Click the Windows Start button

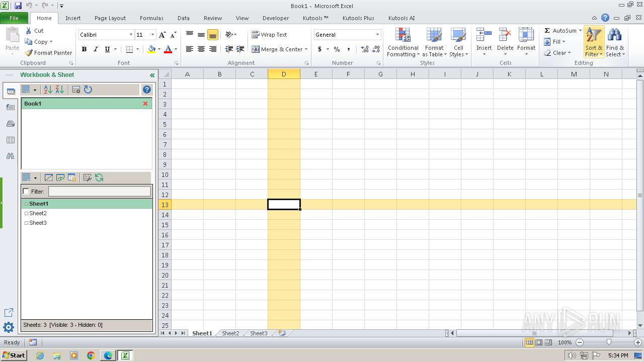14,355
